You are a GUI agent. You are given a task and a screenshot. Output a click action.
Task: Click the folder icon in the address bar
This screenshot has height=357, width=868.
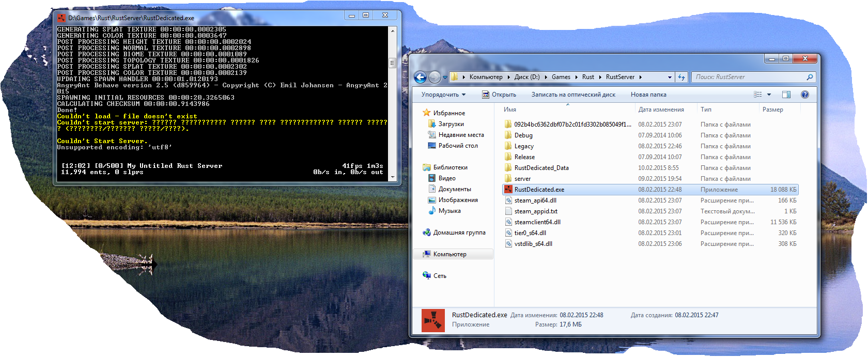coord(454,77)
